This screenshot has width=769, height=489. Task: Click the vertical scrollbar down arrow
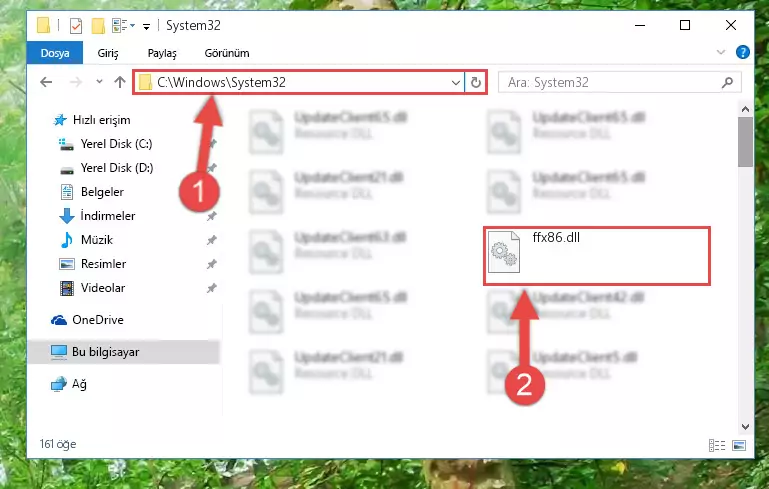point(745,427)
